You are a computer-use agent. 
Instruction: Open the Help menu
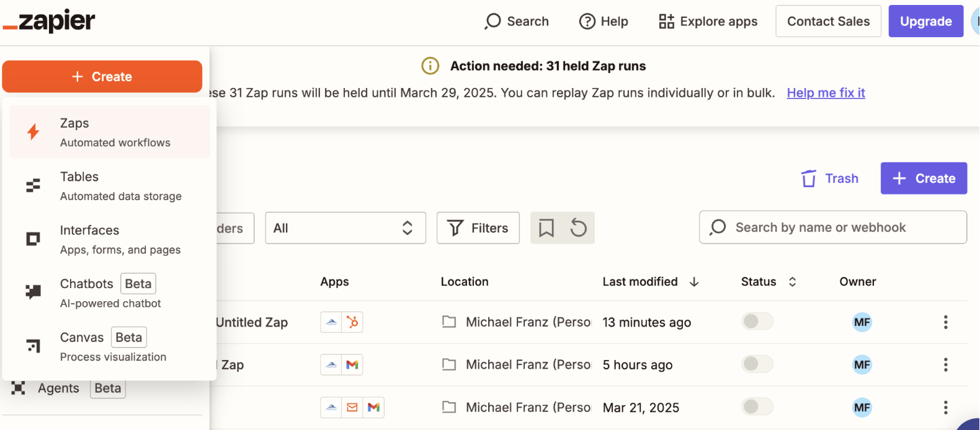tap(604, 22)
